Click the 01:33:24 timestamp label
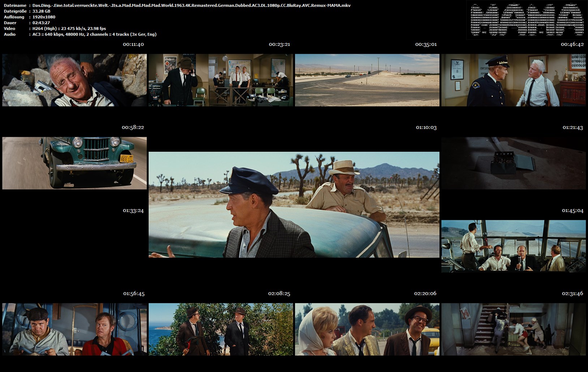Screen dimensions: 588x372 133,211
